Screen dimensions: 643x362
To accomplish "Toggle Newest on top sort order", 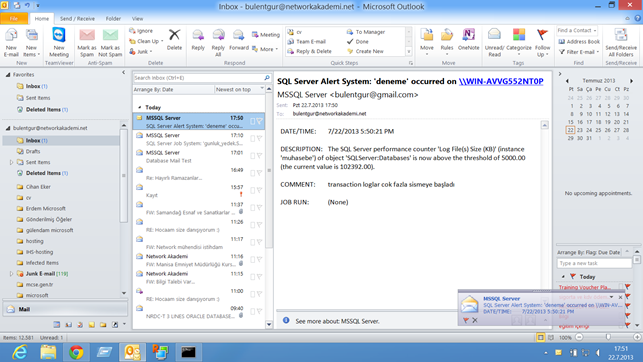I will click(239, 89).
